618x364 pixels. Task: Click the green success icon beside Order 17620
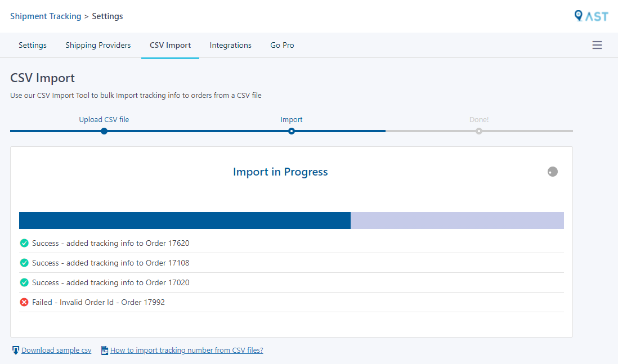pos(24,243)
